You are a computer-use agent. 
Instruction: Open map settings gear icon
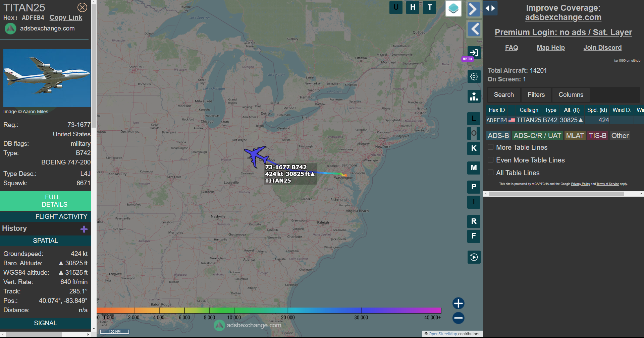tap(474, 77)
